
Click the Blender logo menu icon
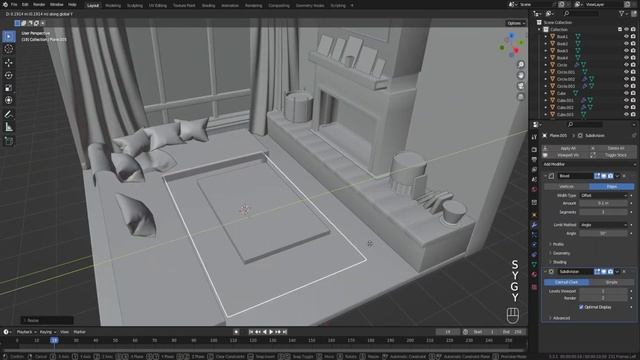coord(5,4)
